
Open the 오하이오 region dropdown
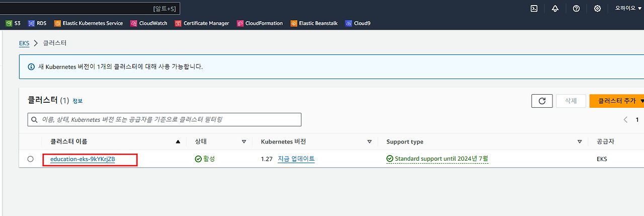628,9
